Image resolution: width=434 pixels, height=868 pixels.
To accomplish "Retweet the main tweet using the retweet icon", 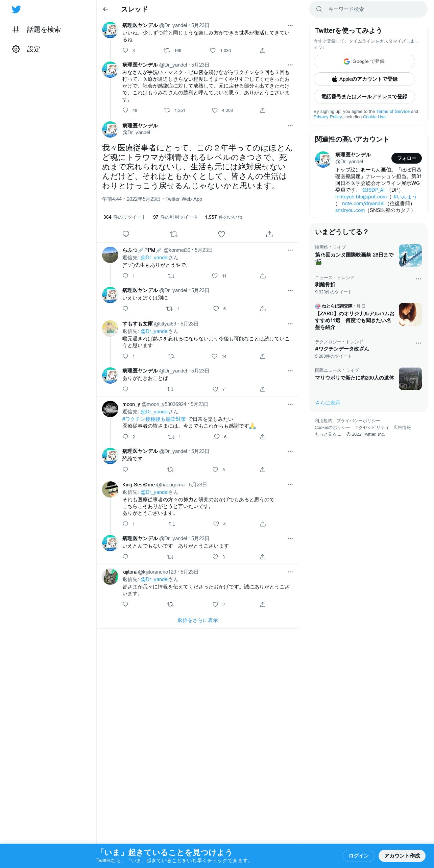I will pyautogui.click(x=174, y=234).
